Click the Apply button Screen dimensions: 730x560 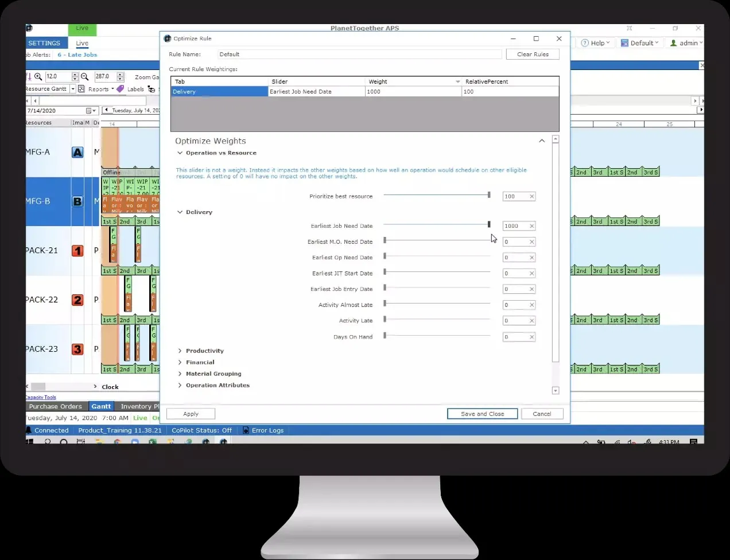tap(191, 414)
